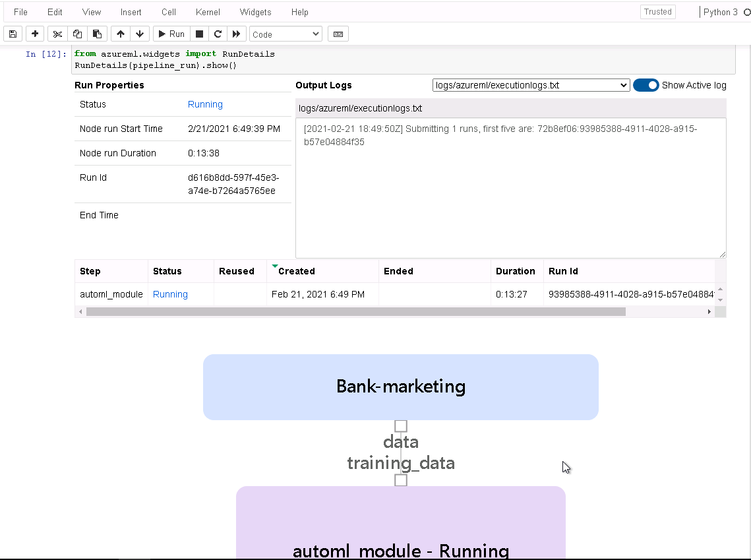Restart the kernel circular arrow icon

[218, 34]
